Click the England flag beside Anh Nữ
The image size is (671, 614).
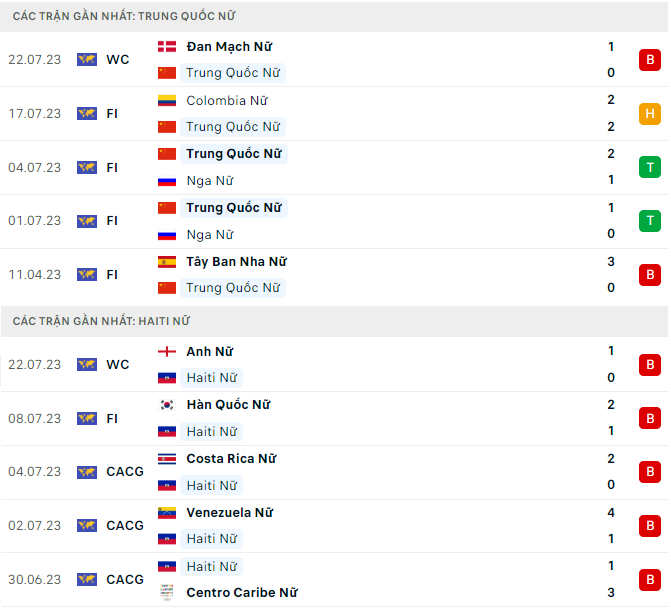[x=167, y=351]
